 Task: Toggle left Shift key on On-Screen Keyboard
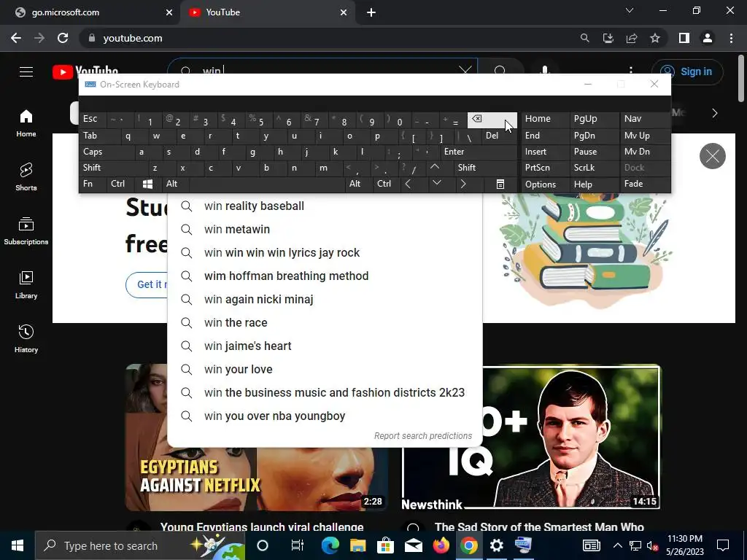[x=112, y=168]
